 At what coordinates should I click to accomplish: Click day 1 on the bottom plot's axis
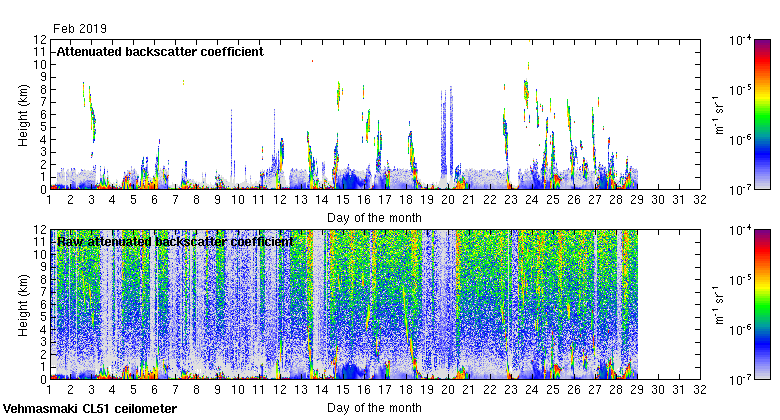[49, 390]
